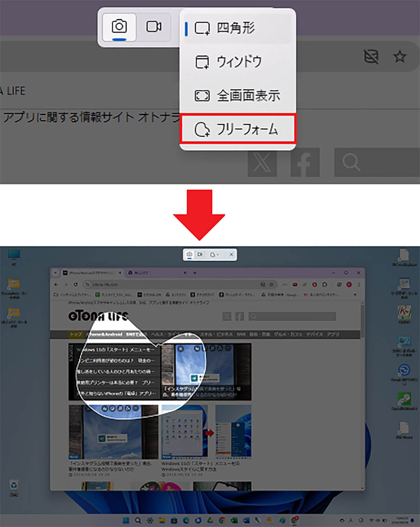This screenshot has width=420, height=527.
Task: Click the large X social icon in the enlarged view
Action: click(x=262, y=162)
